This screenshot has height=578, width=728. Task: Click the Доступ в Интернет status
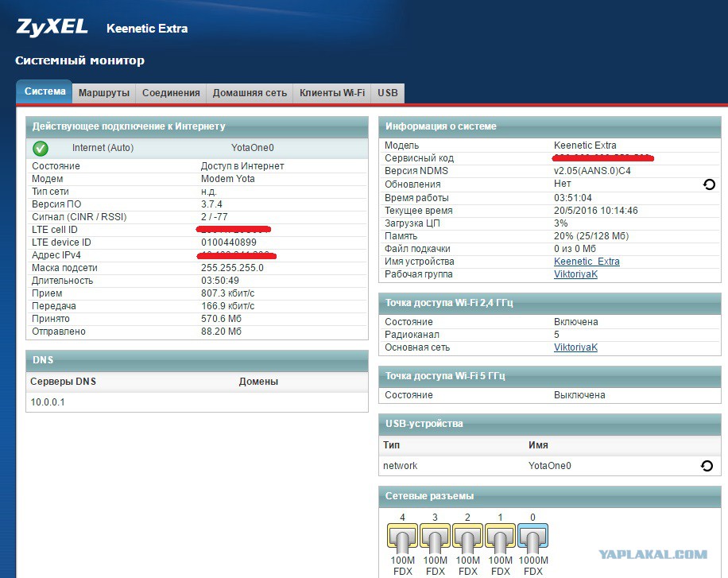click(242, 166)
